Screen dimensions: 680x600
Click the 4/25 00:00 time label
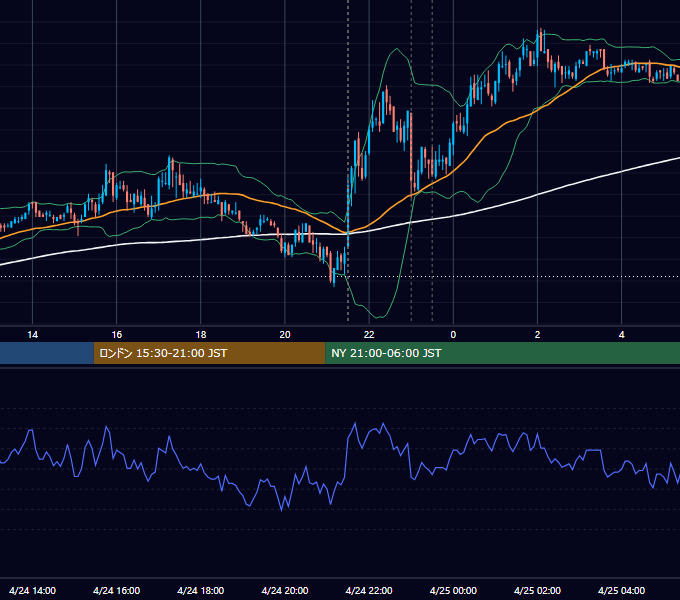pyautogui.click(x=453, y=590)
